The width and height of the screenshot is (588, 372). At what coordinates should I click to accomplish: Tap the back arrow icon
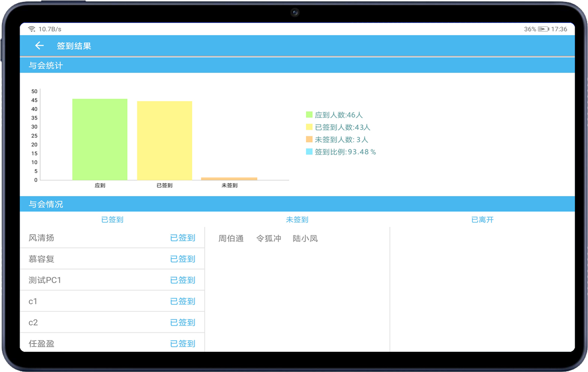[x=39, y=46]
